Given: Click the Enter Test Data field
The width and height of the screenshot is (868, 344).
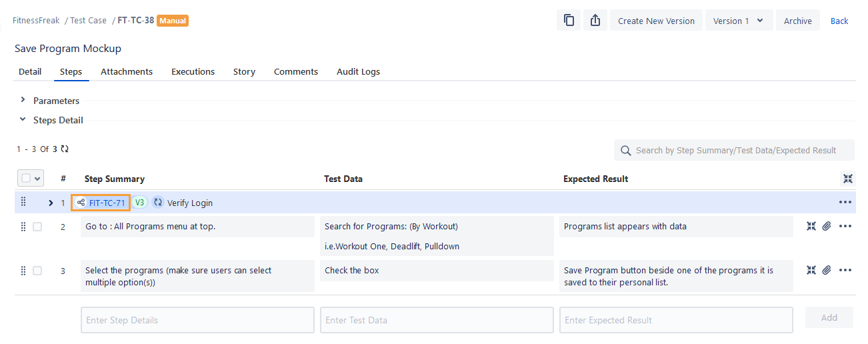Looking at the screenshot, I should tap(437, 320).
